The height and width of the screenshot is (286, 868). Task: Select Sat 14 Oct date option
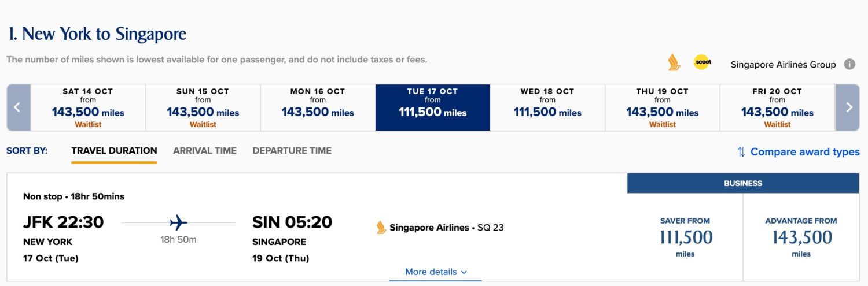[x=88, y=107]
